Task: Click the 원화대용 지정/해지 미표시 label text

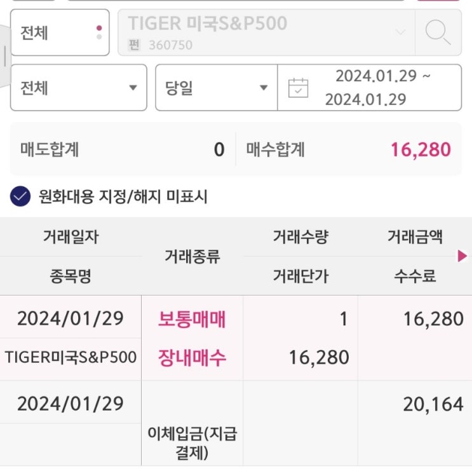Action: pyautogui.click(x=123, y=196)
